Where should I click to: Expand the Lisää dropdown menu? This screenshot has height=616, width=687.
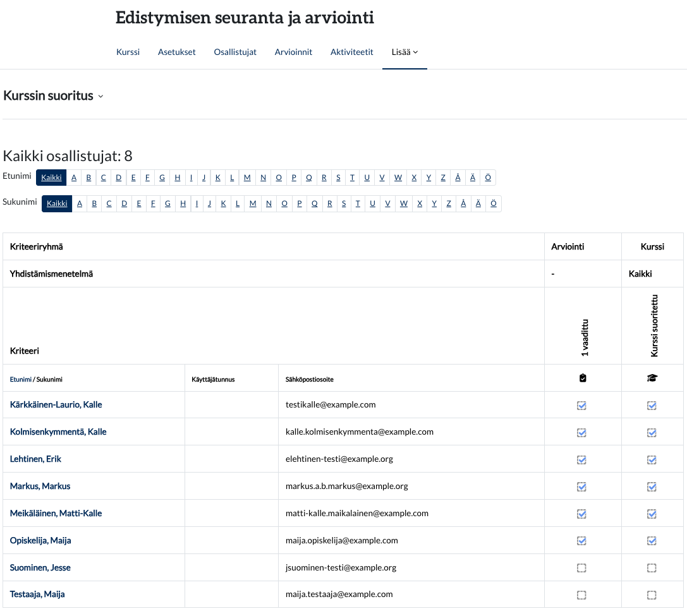tap(404, 52)
